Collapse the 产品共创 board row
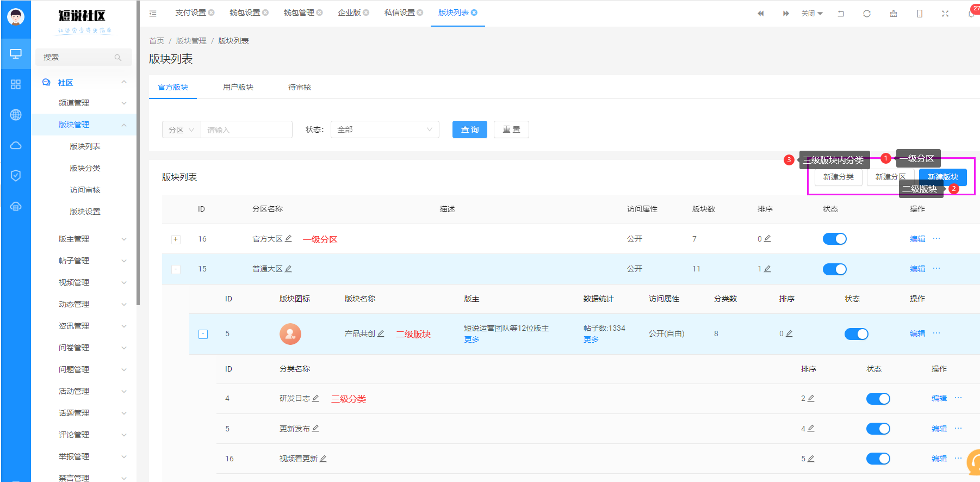 point(203,334)
